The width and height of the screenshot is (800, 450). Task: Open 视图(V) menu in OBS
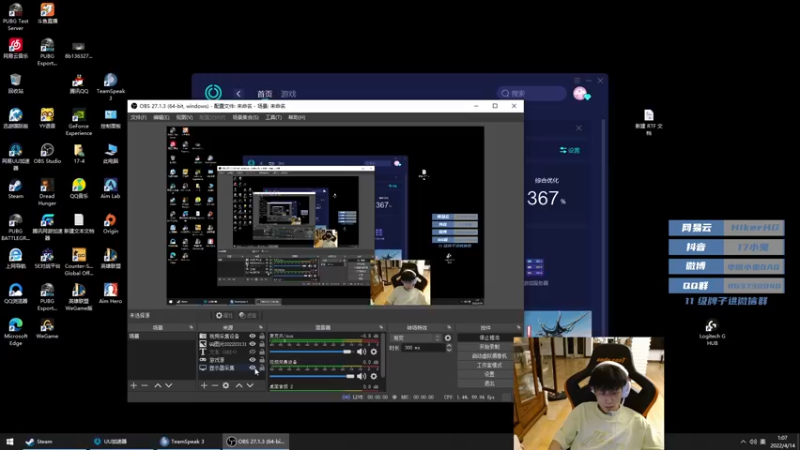(x=184, y=117)
